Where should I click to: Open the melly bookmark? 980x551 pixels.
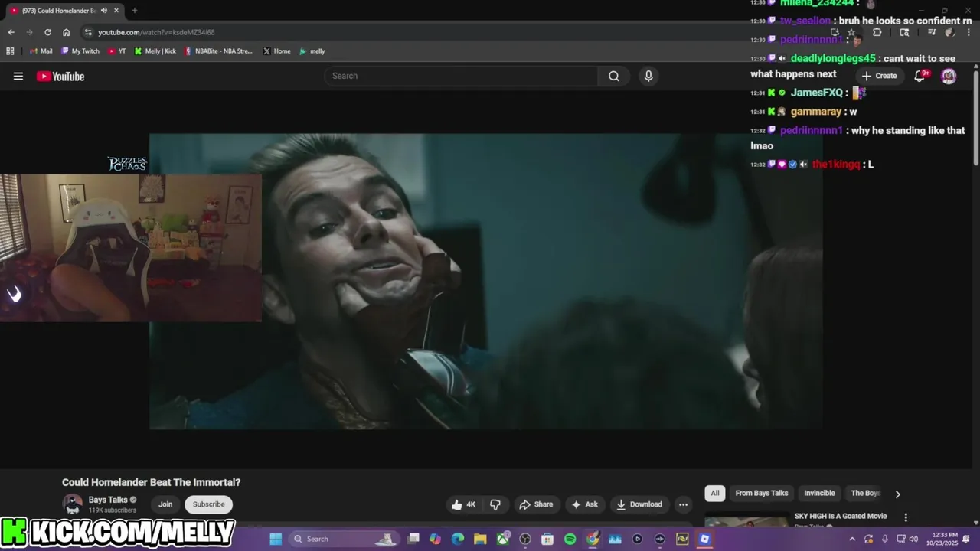click(x=312, y=51)
